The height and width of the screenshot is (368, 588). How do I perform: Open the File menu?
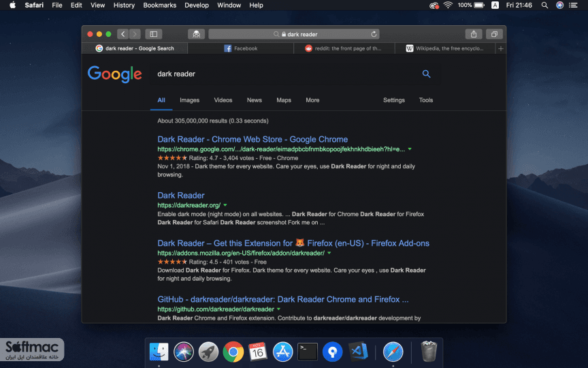(x=57, y=5)
